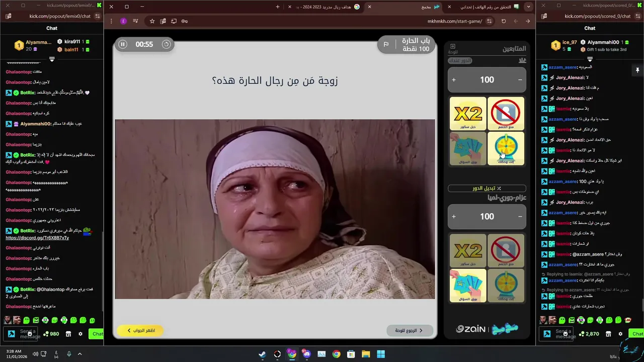Use the منع الخصم block card of team غلا
This screenshot has height=362, width=644.
click(x=506, y=114)
